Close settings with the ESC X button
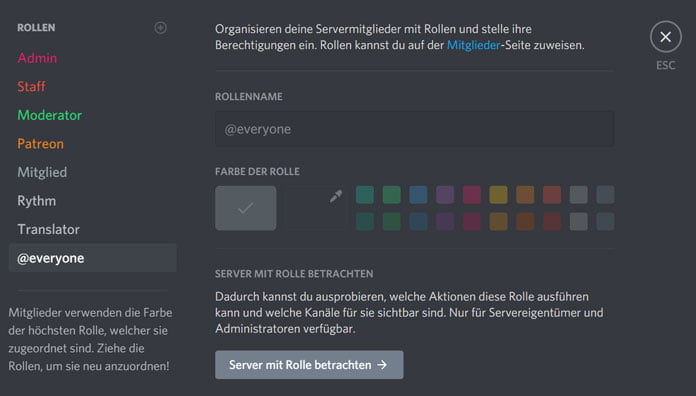Viewport: 696px width, 396px height. (x=665, y=37)
